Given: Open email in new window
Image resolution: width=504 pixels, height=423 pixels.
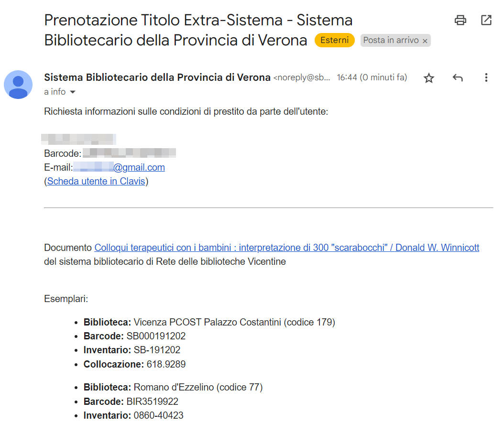Looking at the screenshot, I should coord(486,20).
